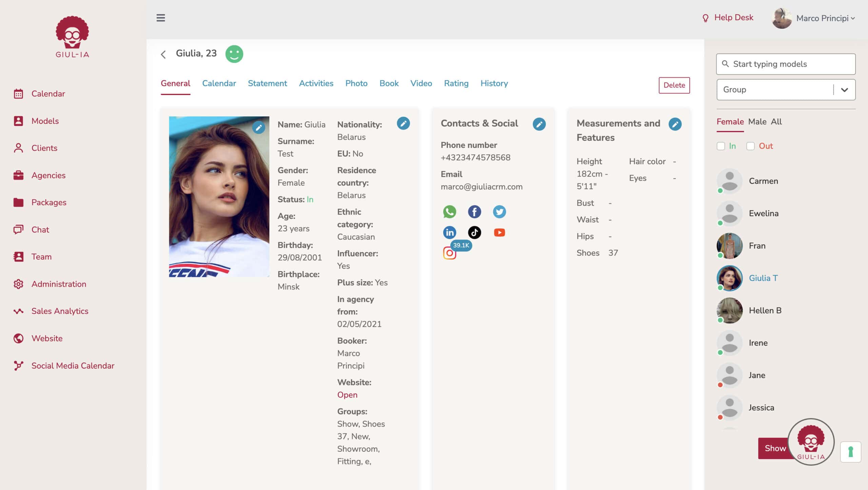Screen dimensions: 868x490
Task: Click the Show button
Action: point(774,448)
